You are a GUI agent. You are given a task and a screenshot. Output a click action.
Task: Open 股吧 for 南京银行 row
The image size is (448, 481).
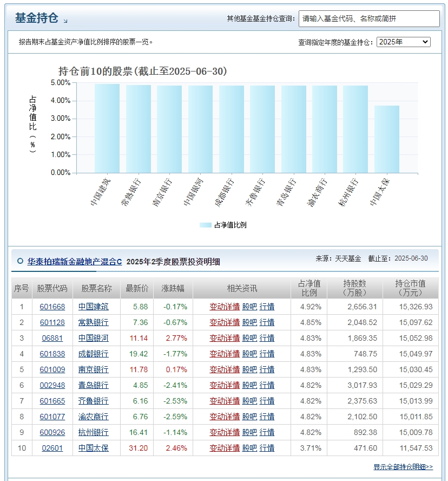(249, 369)
